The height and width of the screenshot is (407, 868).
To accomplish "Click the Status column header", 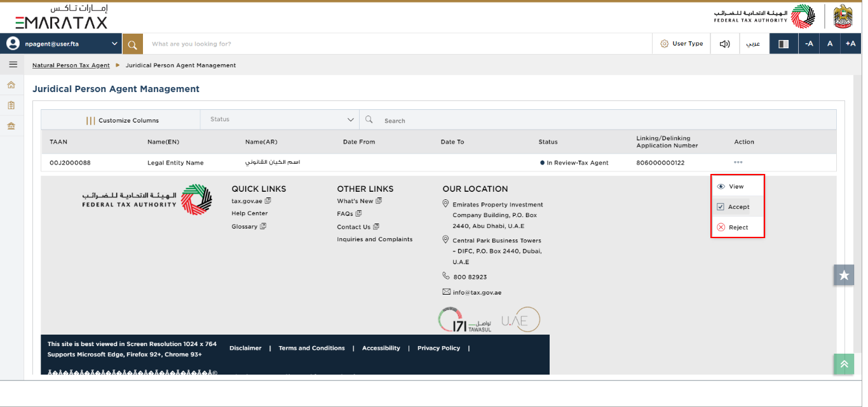I will [x=548, y=142].
